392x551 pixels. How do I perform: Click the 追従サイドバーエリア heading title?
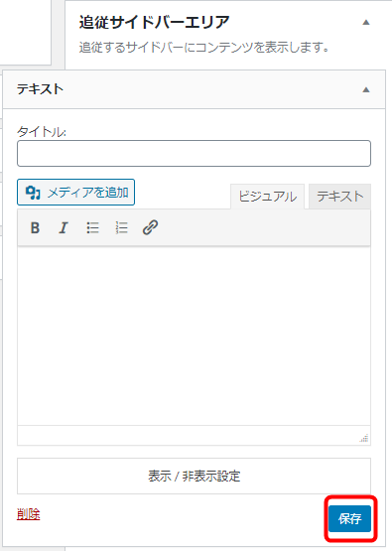(154, 22)
